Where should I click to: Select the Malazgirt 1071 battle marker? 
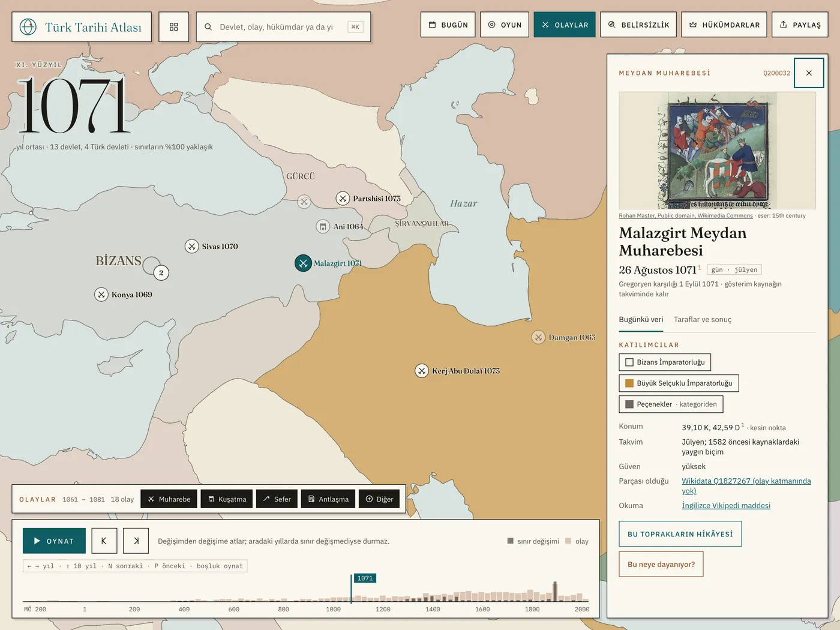303,263
